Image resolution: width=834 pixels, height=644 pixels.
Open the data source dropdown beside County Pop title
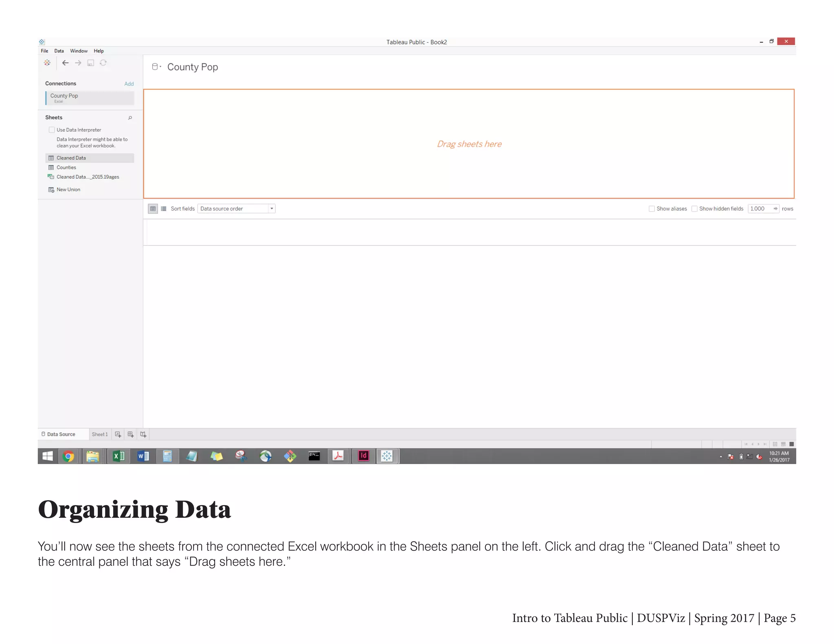(x=157, y=67)
